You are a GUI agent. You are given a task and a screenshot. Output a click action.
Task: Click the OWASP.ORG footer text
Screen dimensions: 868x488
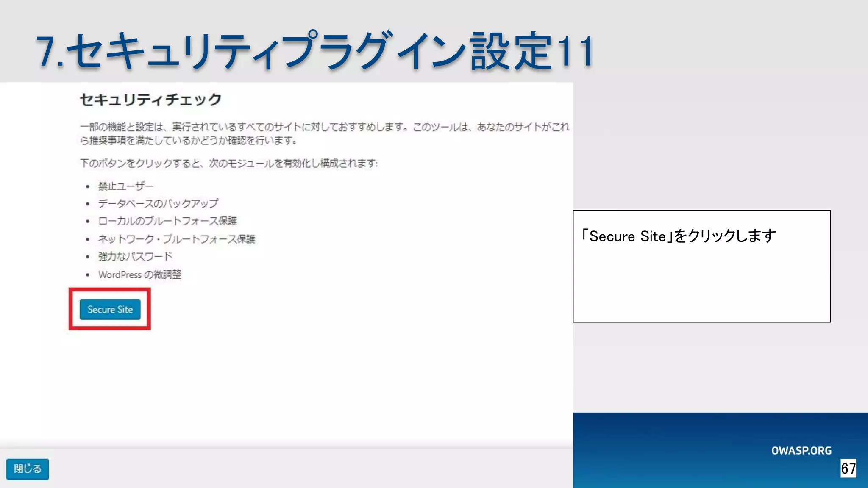tap(801, 451)
